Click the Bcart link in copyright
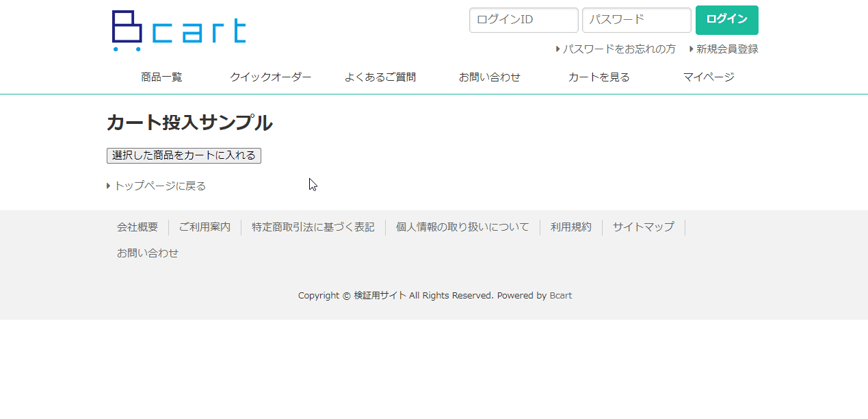Screen dimensions: 868x419 [x=561, y=296]
